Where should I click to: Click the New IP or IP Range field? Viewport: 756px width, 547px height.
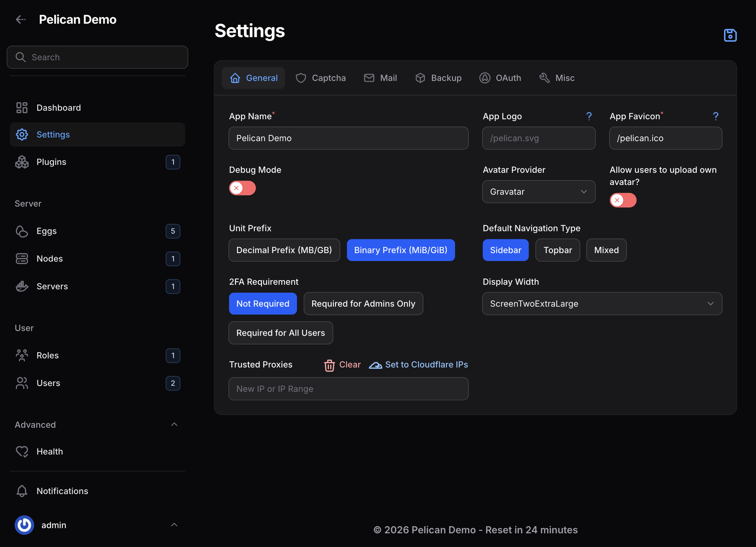pos(348,389)
